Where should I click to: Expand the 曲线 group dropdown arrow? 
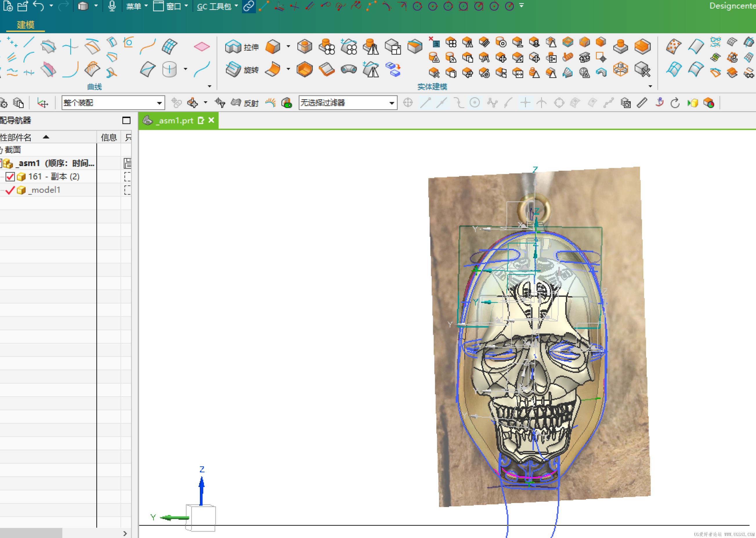point(209,86)
